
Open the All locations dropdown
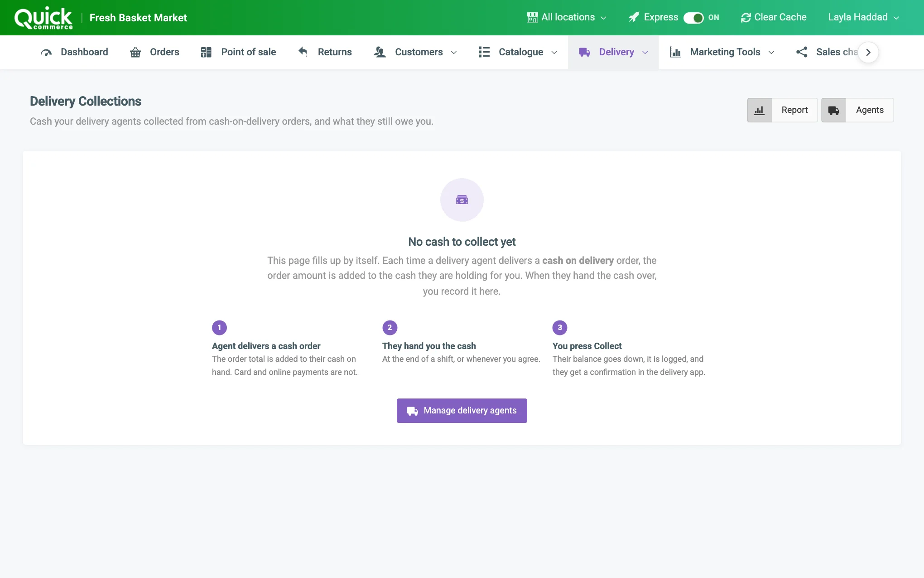coord(567,18)
